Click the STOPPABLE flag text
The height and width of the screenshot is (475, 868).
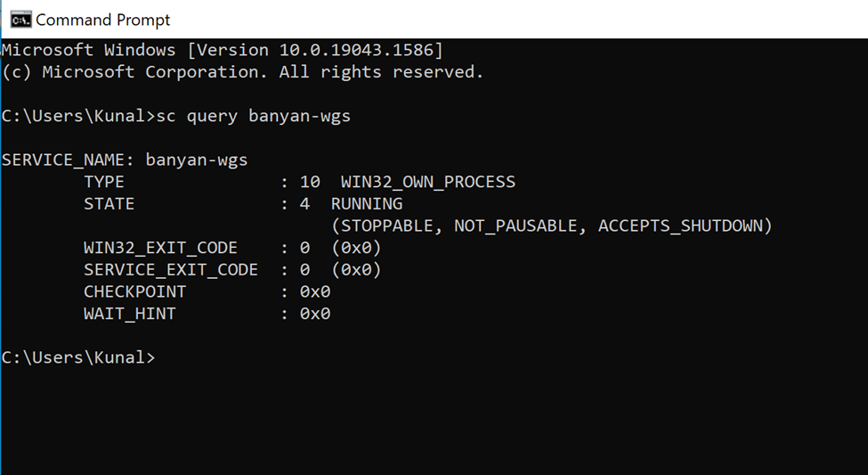386,226
